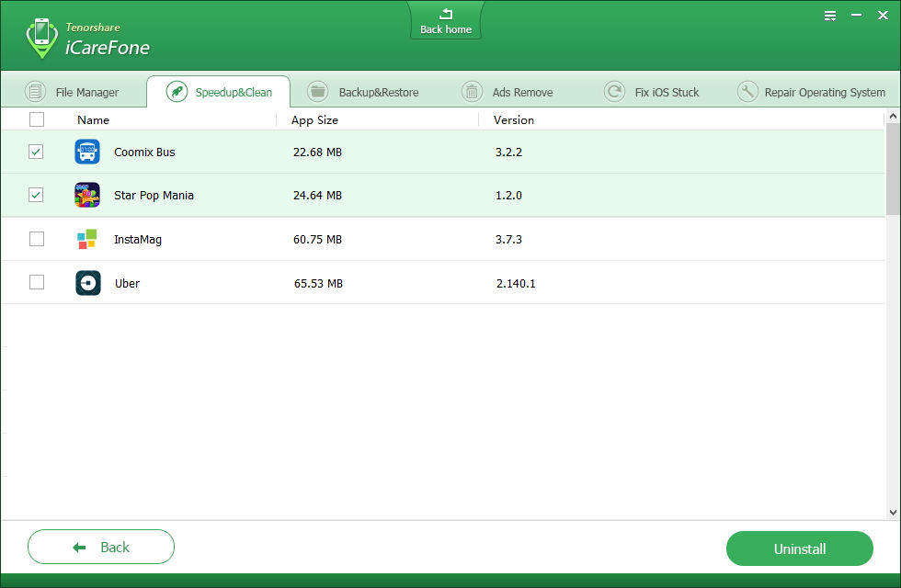Enable the Uber checkbox
The height and width of the screenshot is (588, 901).
(x=36, y=282)
